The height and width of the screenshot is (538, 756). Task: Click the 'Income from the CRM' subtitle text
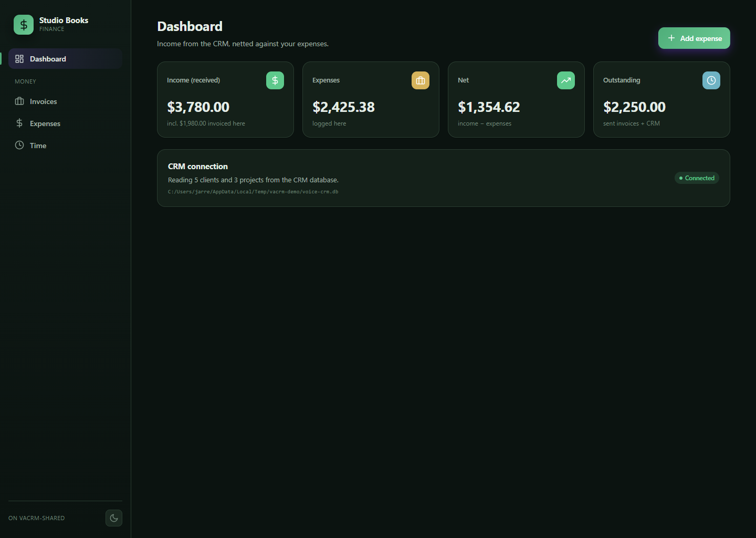pos(243,44)
